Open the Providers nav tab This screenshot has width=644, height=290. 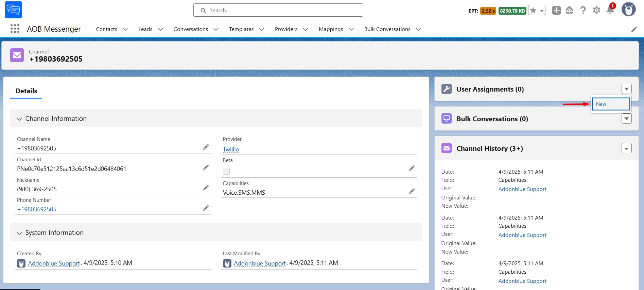286,29
